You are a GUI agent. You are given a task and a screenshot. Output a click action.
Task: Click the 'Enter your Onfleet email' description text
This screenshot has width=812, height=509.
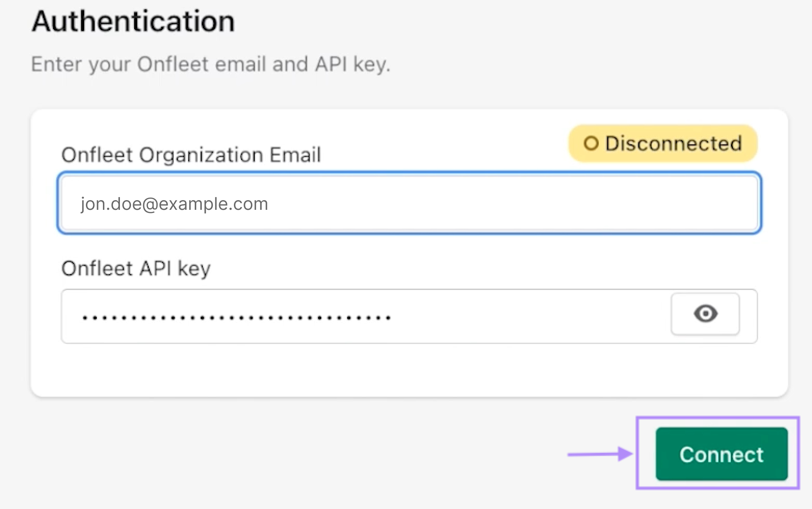(x=211, y=64)
